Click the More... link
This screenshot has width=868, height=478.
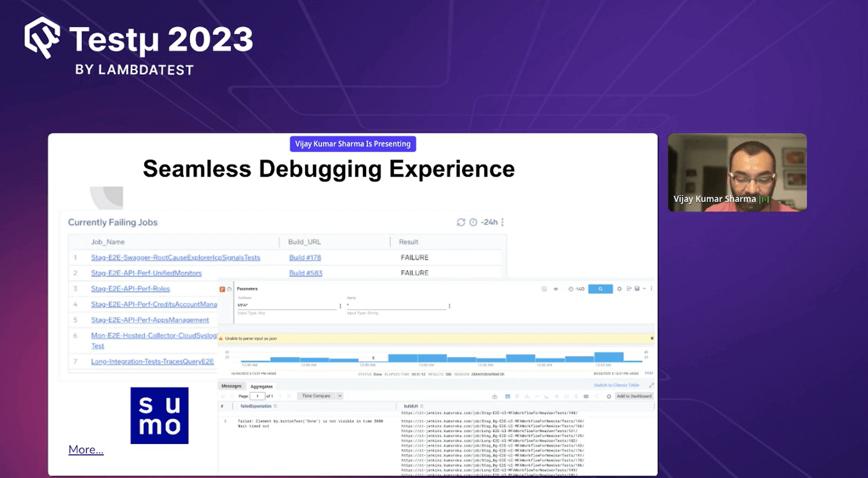coord(86,449)
